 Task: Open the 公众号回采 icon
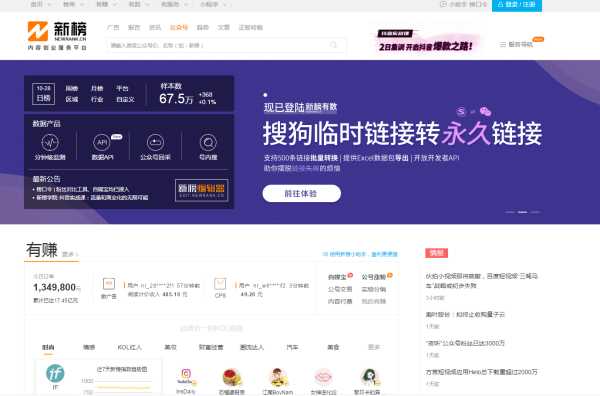[155, 143]
